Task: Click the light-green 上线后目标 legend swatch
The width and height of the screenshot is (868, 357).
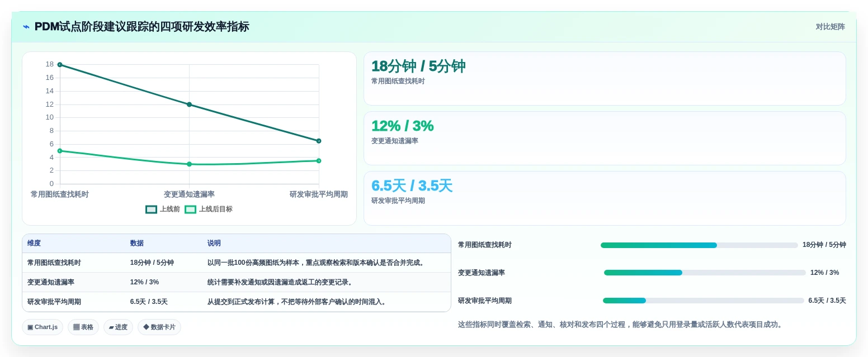Action: point(190,210)
